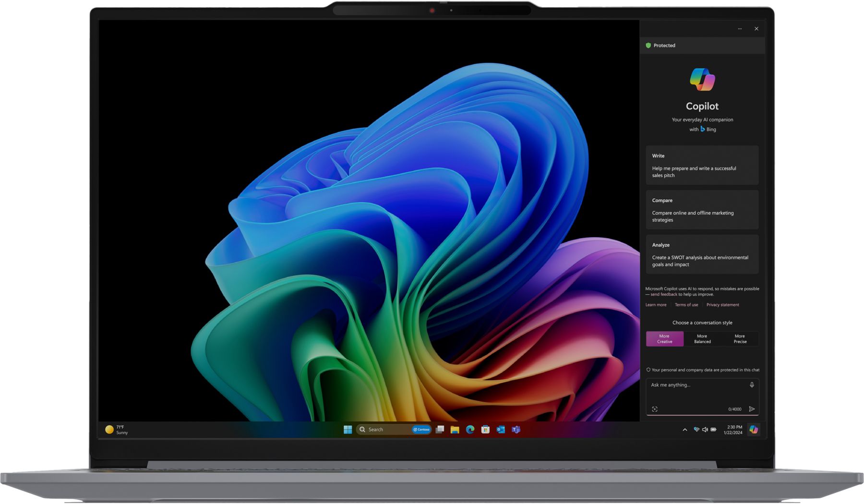
Task: Click the microphone icon in chat box
Action: [x=752, y=385]
